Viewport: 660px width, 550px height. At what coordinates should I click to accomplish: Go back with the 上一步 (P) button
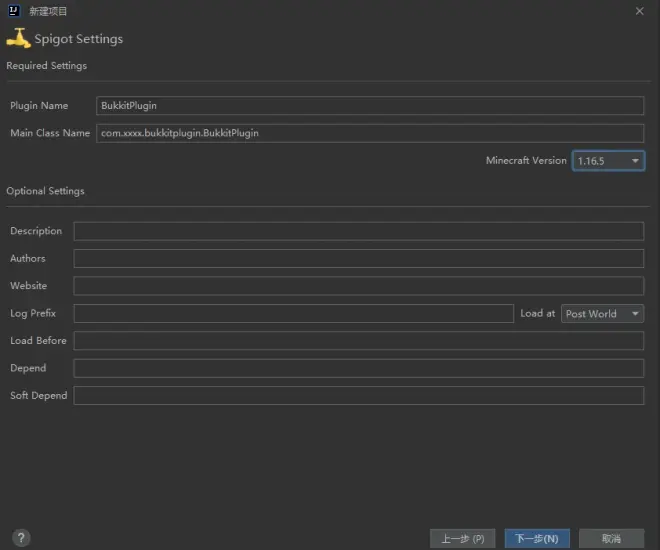463,539
